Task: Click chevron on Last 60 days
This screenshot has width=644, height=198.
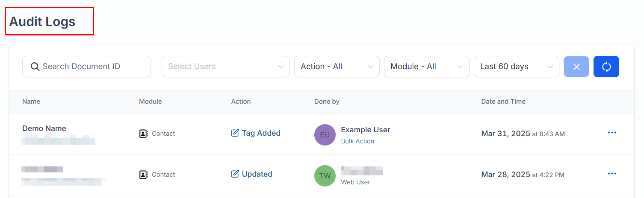Action: click(x=550, y=67)
